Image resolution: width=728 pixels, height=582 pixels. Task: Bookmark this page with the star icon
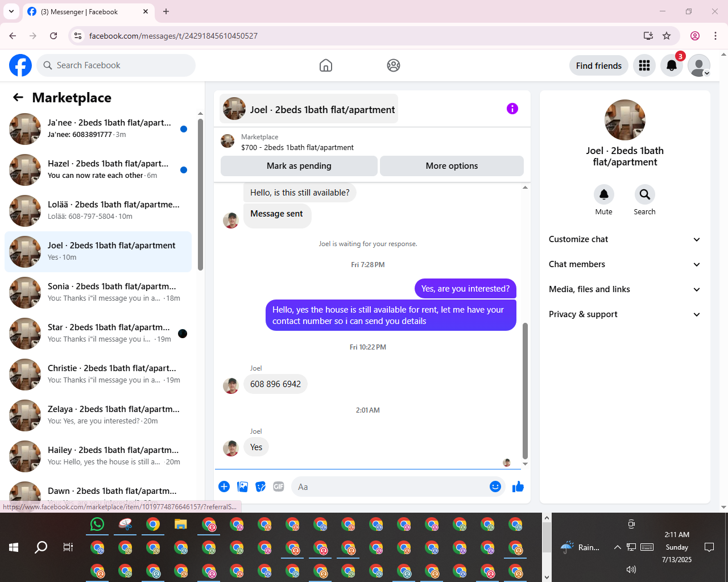point(667,36)
